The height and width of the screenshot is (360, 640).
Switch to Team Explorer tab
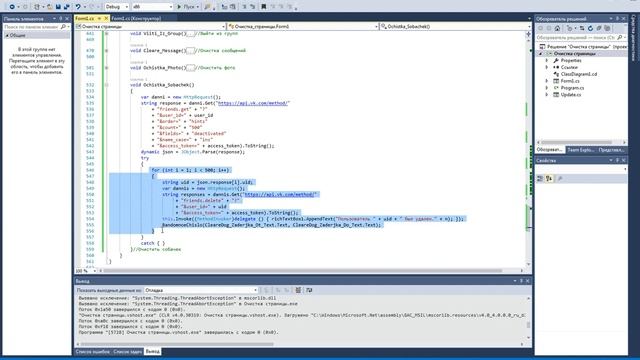[580, 150]
